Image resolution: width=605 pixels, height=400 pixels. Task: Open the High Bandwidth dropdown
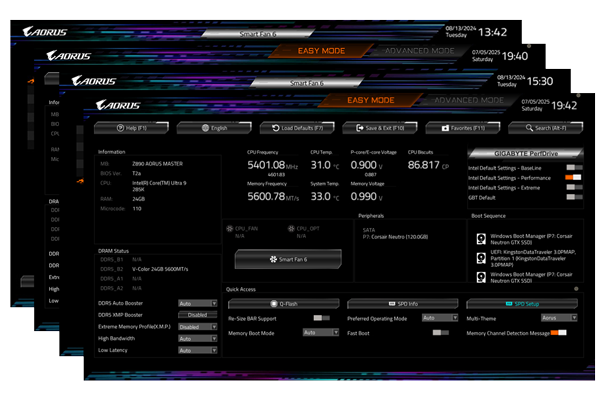coord(198,339)
